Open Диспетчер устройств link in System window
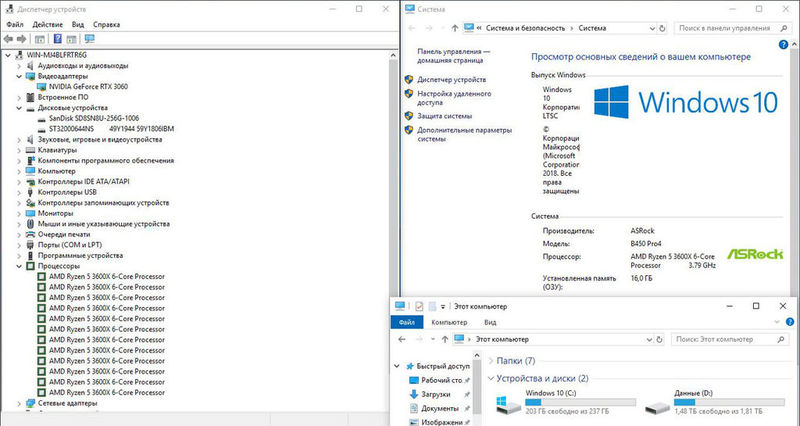800x426 pixels. 452,80
